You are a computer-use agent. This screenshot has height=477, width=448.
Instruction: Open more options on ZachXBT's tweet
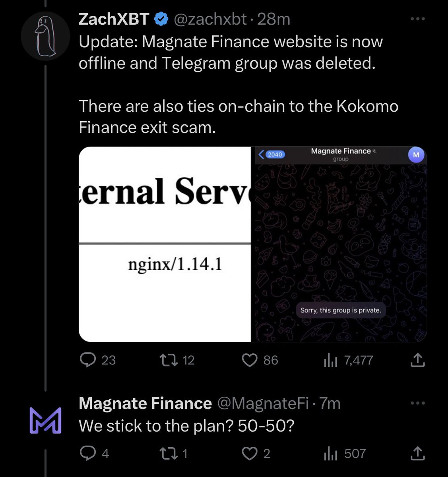[417, 19]
